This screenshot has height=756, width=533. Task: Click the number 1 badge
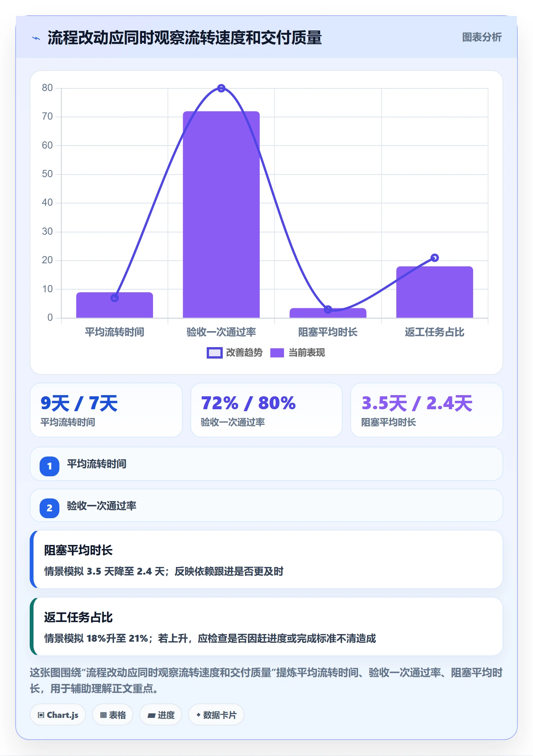[49, 466]
